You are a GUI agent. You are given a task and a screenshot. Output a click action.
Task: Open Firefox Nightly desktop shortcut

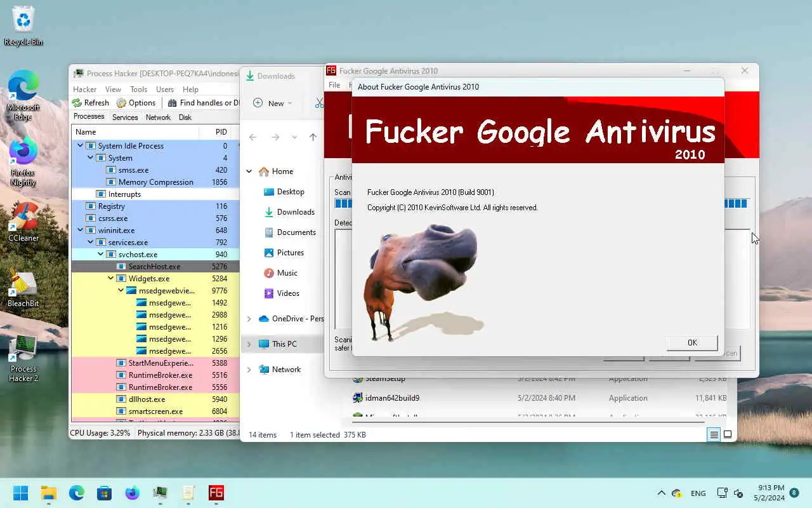[23, 163]
